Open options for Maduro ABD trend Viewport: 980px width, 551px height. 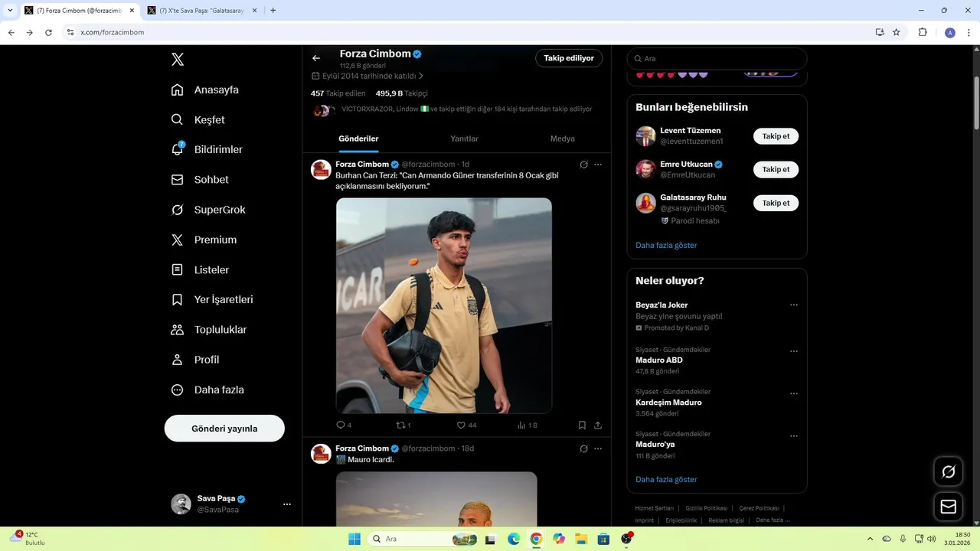[794, 352]
